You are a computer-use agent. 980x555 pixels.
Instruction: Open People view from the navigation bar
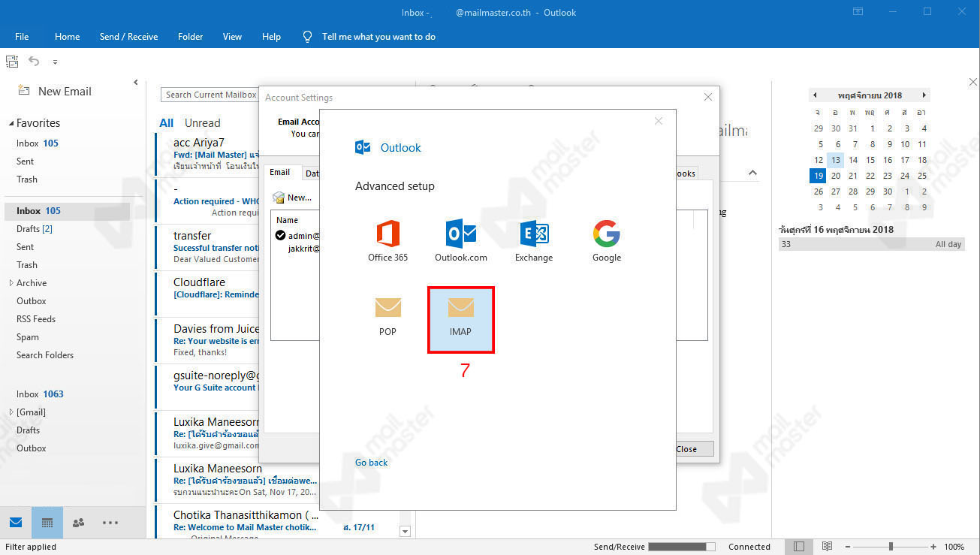tap(77, 522)
